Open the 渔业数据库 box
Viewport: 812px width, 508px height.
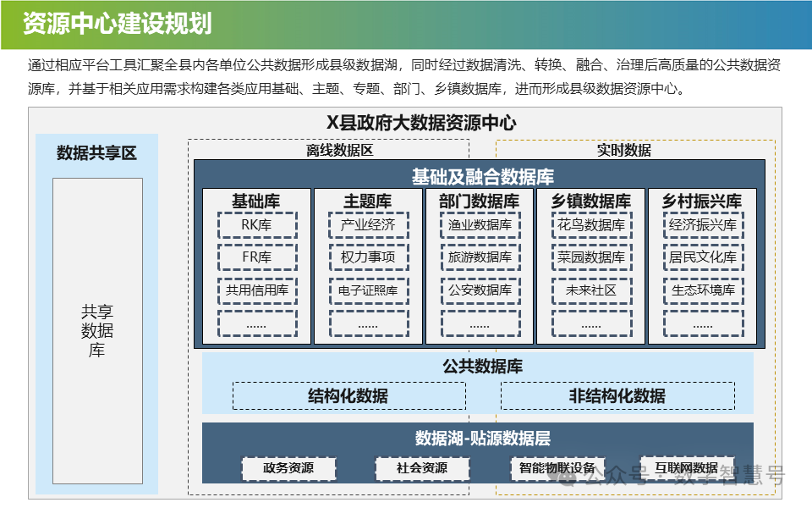point(478,225)
